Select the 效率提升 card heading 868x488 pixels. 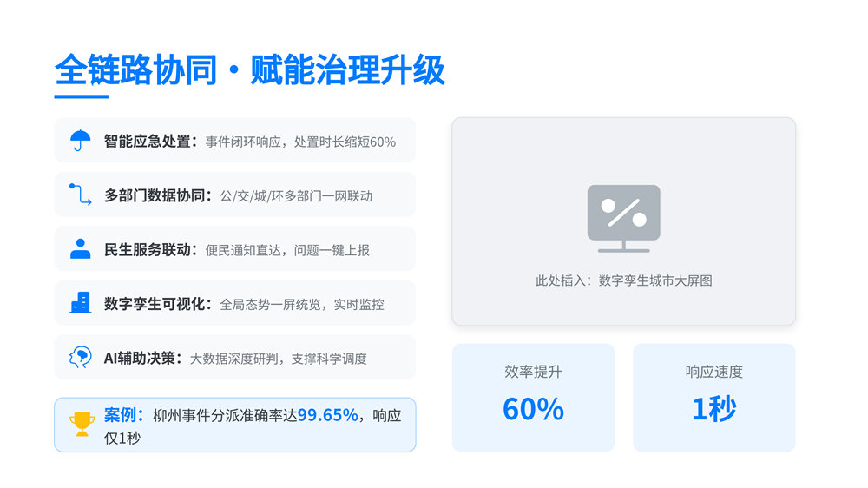point(533,372)
